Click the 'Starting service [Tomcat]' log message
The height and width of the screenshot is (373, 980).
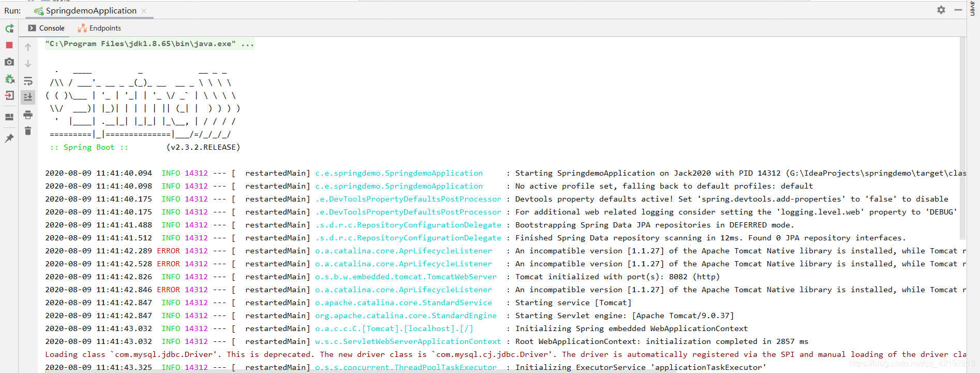tap(573, 303)
